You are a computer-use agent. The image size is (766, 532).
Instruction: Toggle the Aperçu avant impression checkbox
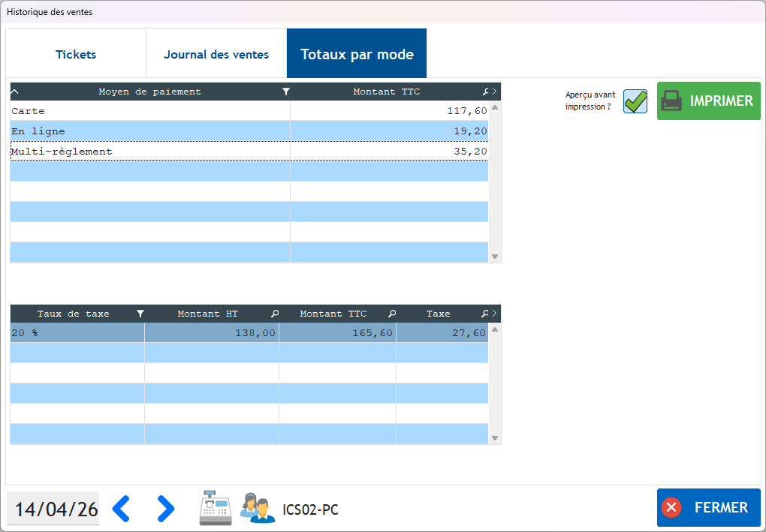coord(635,101)
